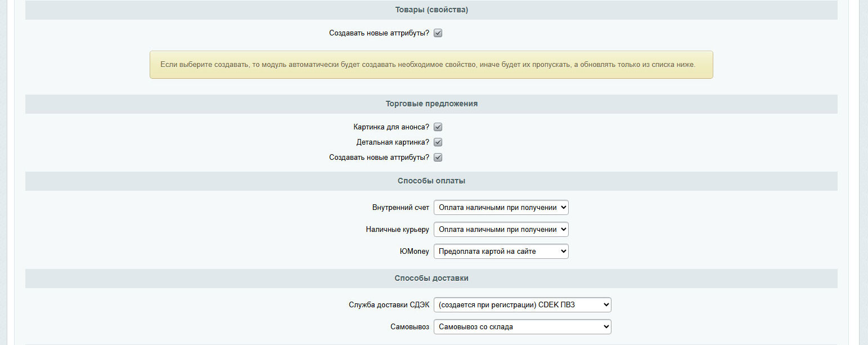Click the 'Внутренний счет' field label
868x345 pixels.
[x=401, y=208]
